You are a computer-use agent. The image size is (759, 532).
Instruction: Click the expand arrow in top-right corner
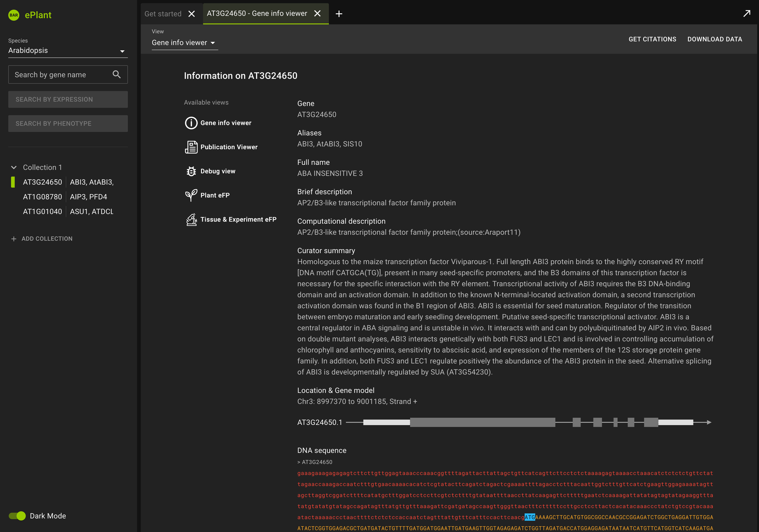(747, 14)
